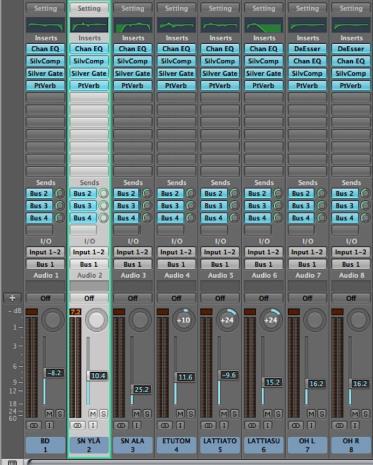Open the Silver Gate insert on ETUTOM channel
This screenshot has width=373, height=465.
click(176, 73)
